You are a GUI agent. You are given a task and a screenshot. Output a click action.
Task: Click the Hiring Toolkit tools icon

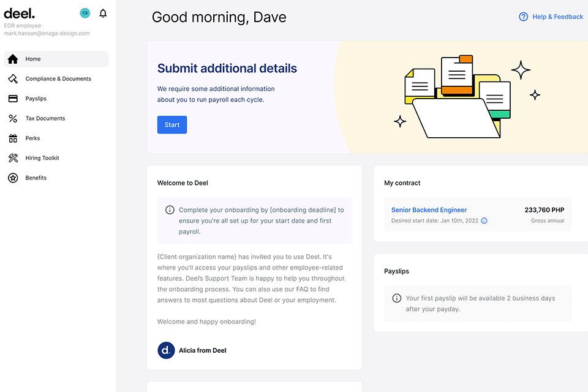13,158
